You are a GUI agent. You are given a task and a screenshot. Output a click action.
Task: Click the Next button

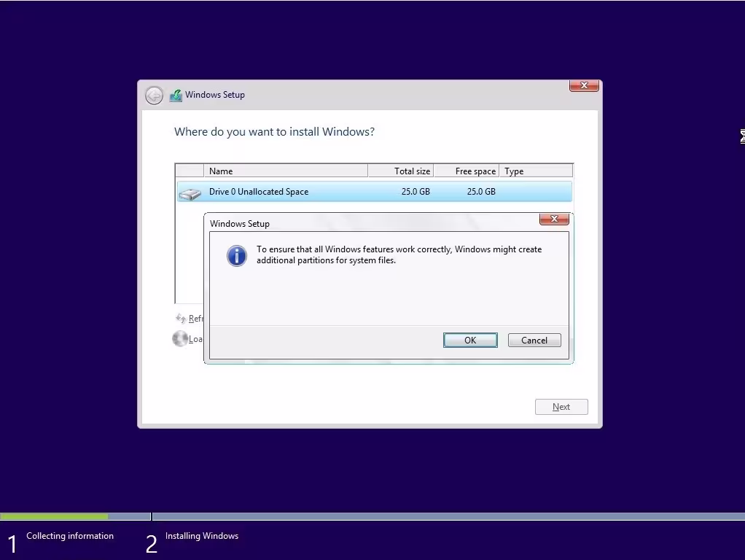pyautogui.click(x=561, y=406)
